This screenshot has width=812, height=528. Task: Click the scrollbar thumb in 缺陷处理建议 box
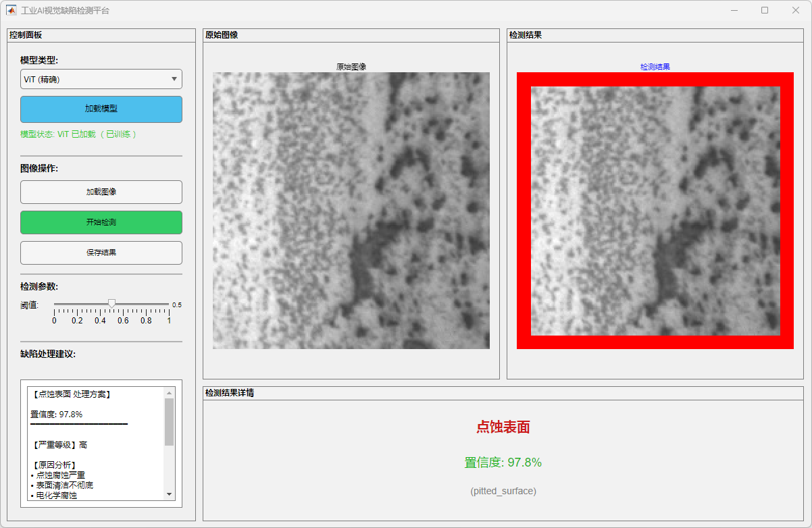pos(169,422)
